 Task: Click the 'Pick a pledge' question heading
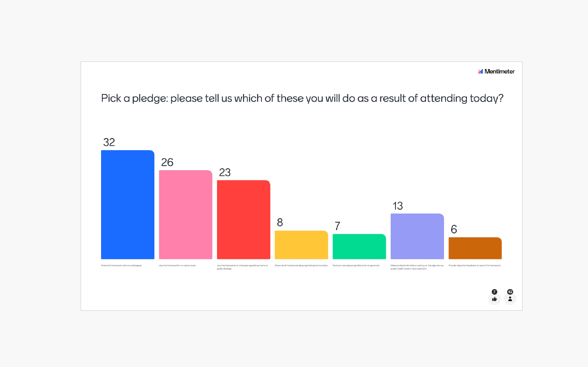tap(302, 98)
